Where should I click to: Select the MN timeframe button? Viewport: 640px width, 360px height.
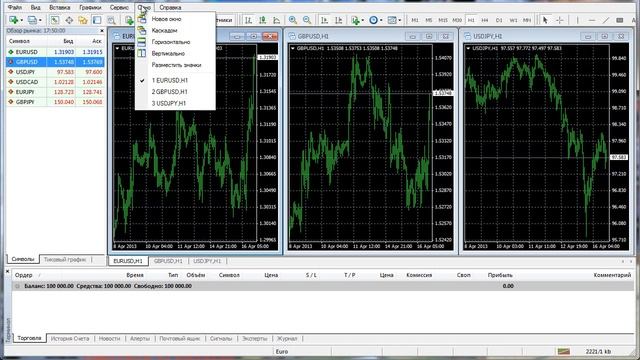[527, 20]
